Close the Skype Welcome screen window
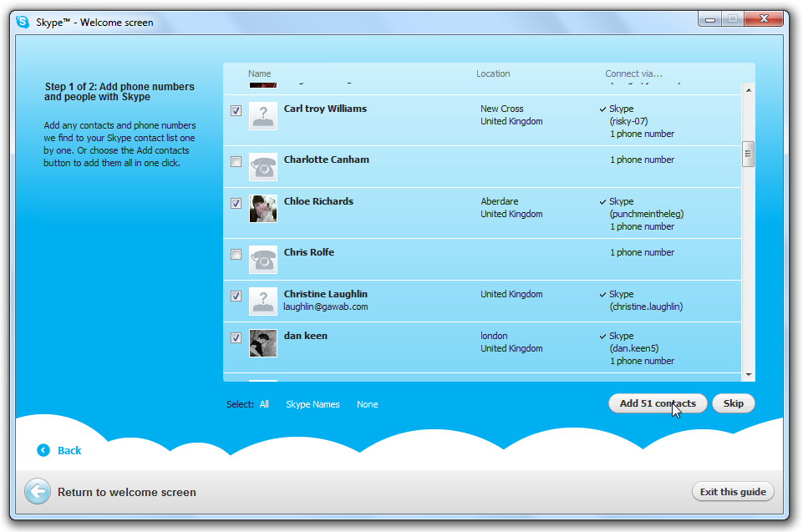This screenshot has width=803, height=532. (764, 19)
